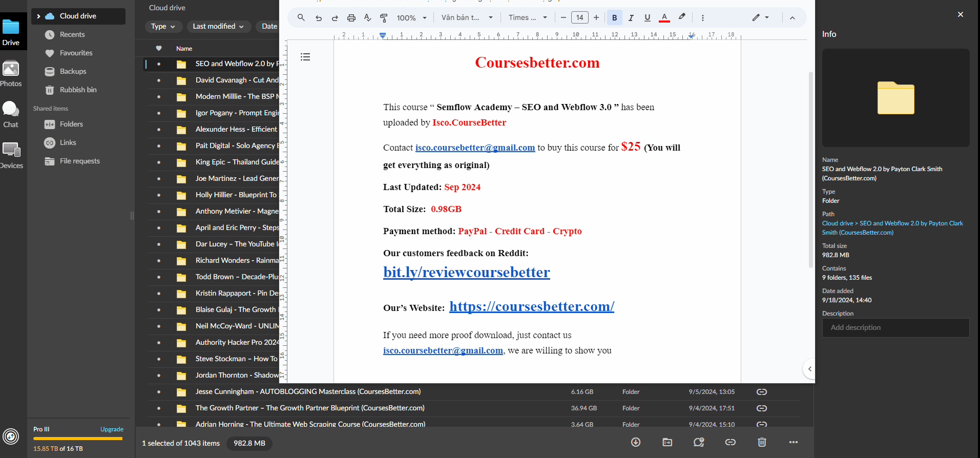
Task: Show the document outline
Action: pos(305,57)
